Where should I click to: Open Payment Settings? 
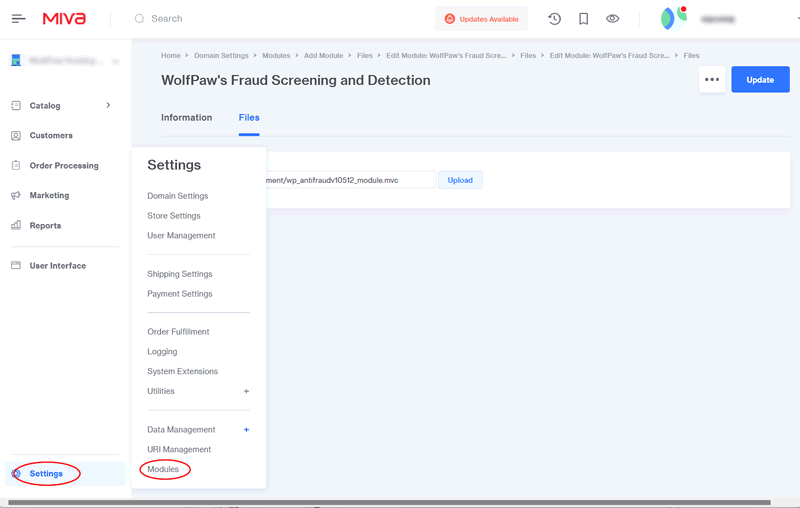pyautogui.click(x=180, y=294)
